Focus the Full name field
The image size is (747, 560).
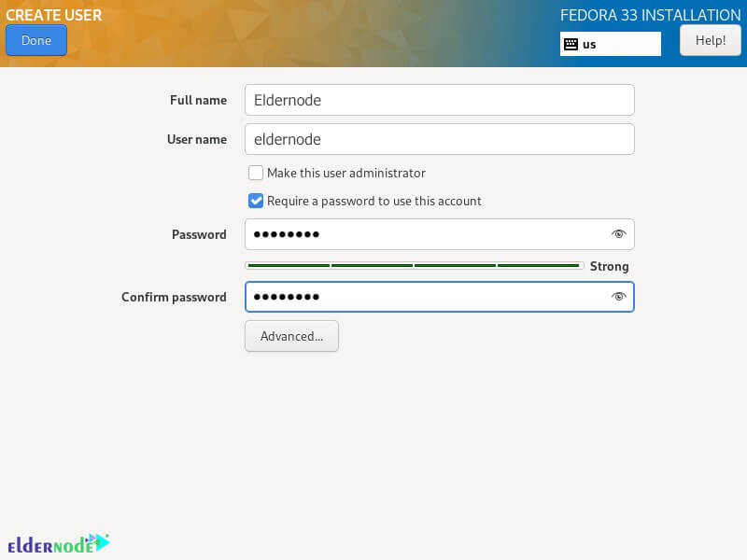(439, 100)
